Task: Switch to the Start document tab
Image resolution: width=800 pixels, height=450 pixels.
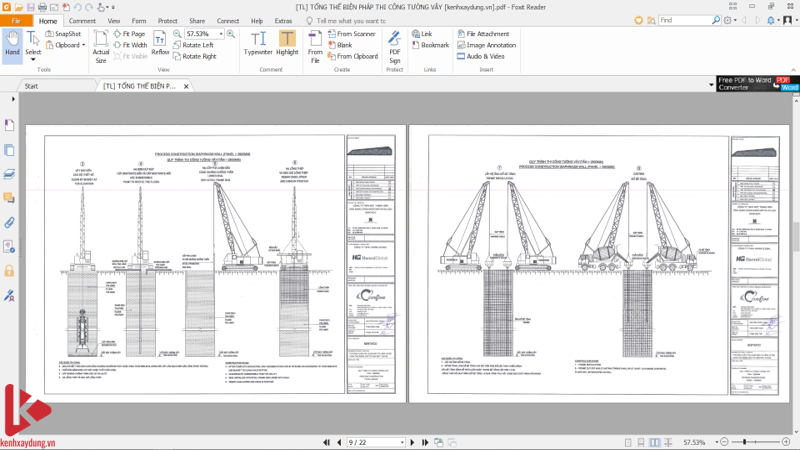Action: (x=32, y=86)
